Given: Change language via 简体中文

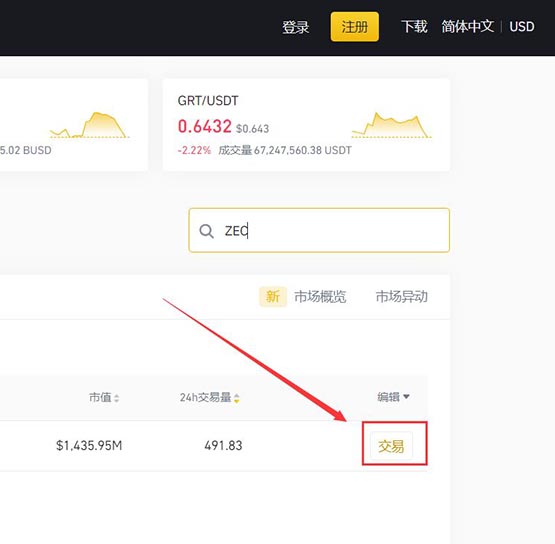Looking at the screenshot, I should click(468, 27).
